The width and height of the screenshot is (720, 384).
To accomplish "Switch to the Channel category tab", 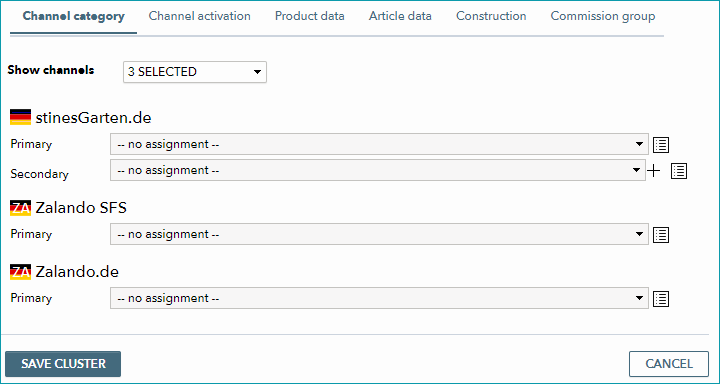I will 73,16.
